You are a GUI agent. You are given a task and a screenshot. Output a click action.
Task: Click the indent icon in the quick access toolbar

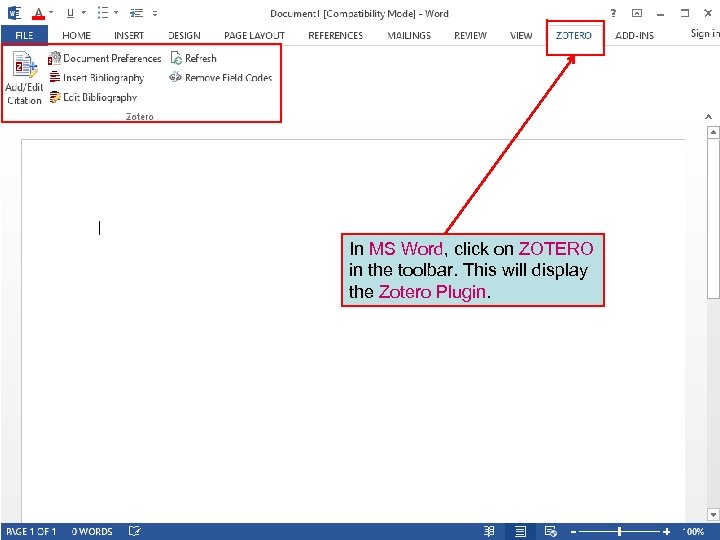pyautogui.click(x=136, y=13)
